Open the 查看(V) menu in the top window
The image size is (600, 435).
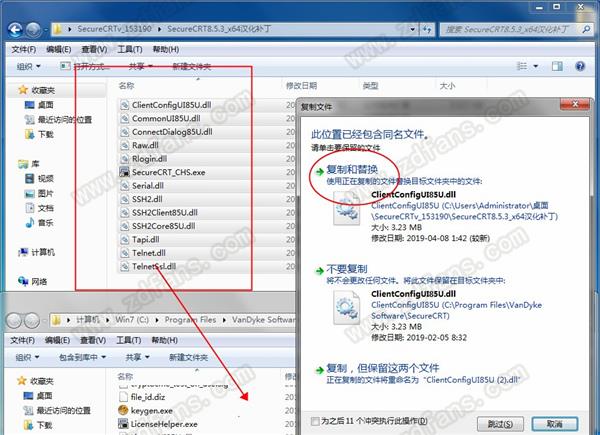(x=94, y=49)
